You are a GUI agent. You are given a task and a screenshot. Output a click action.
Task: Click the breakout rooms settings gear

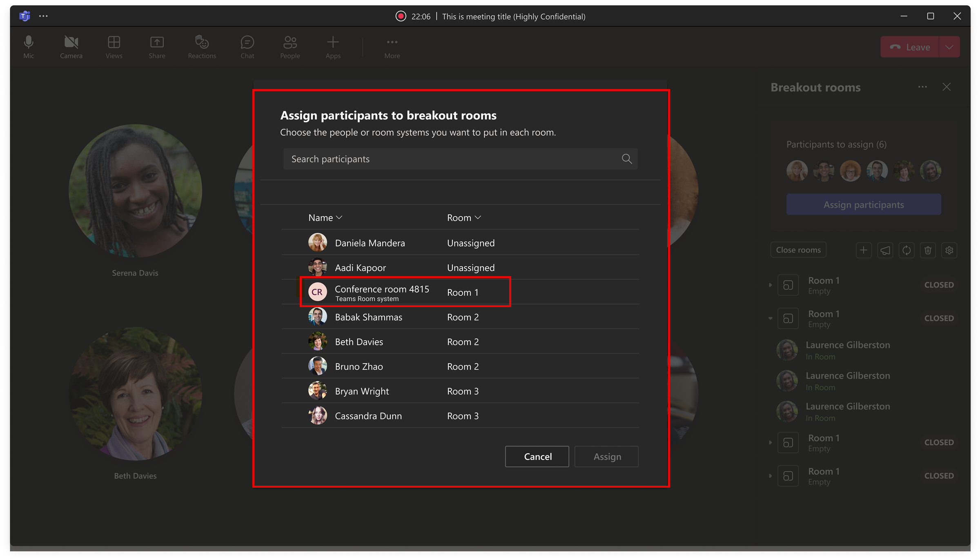coord(949,250)
